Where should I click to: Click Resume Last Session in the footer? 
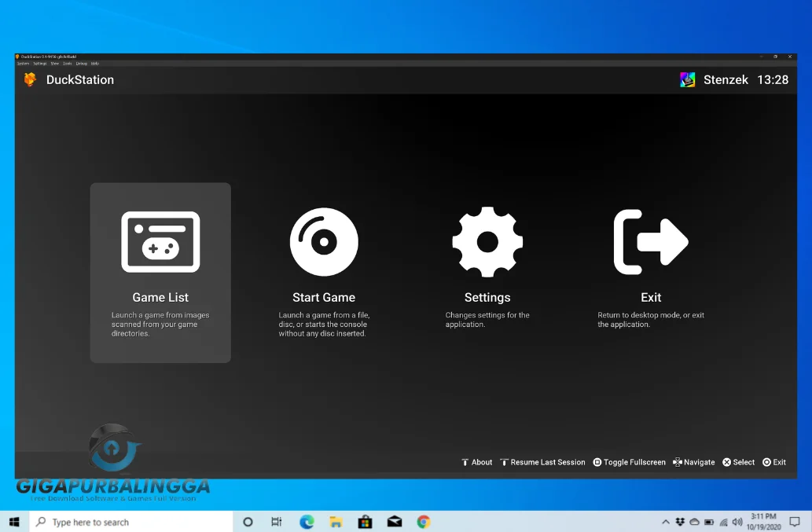(x=542, y=462)
